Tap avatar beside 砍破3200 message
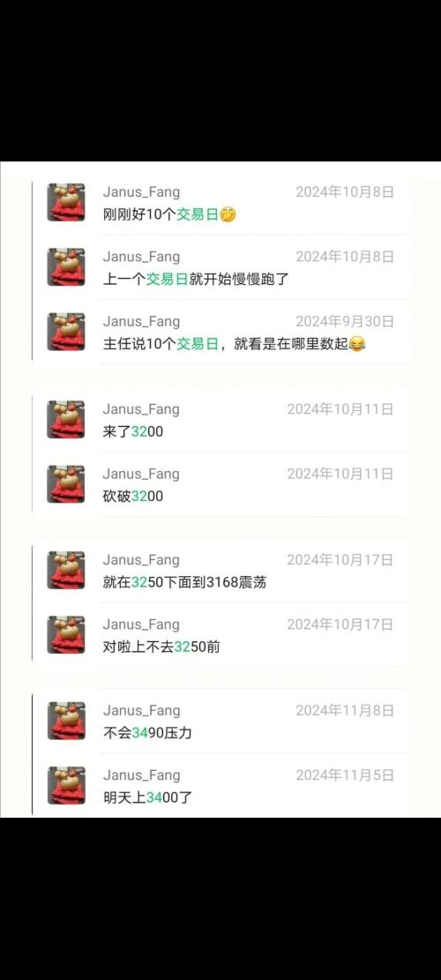This screenshot has height=980, width=441. pyautogui.click(x=66, y=484)
